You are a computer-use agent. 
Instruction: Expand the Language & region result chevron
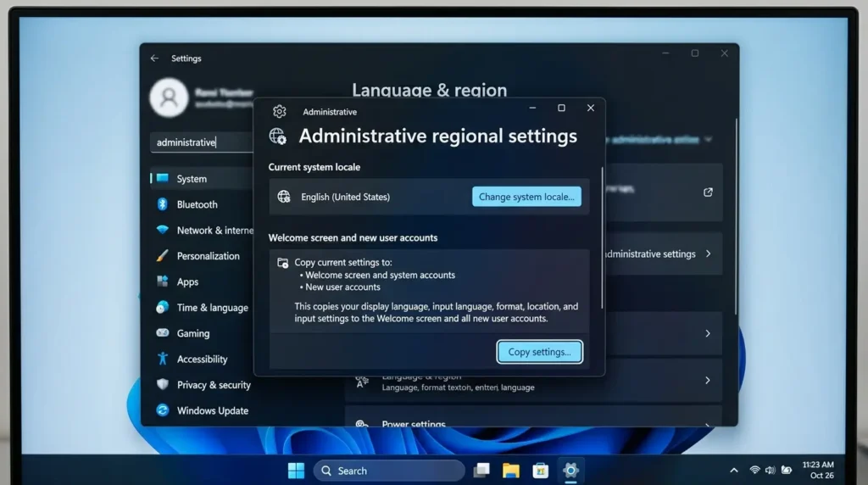point(708,381)
